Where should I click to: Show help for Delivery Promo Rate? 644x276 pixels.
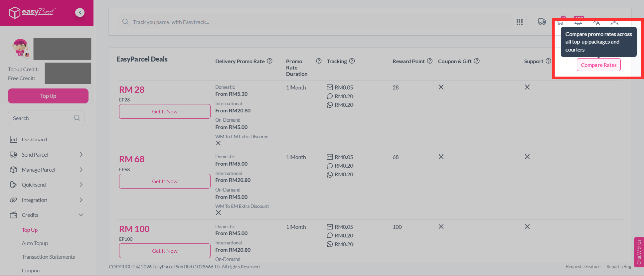point(270,61)
